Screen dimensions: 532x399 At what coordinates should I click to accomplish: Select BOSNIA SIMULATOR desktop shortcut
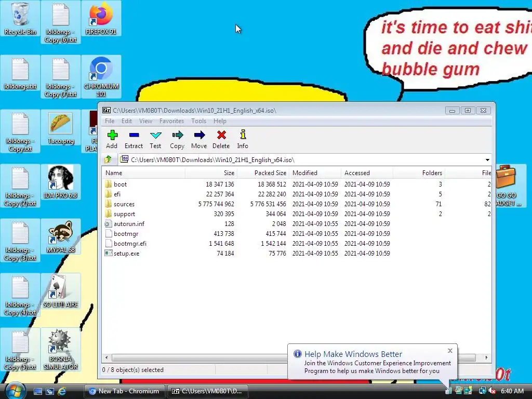(60, 350)
